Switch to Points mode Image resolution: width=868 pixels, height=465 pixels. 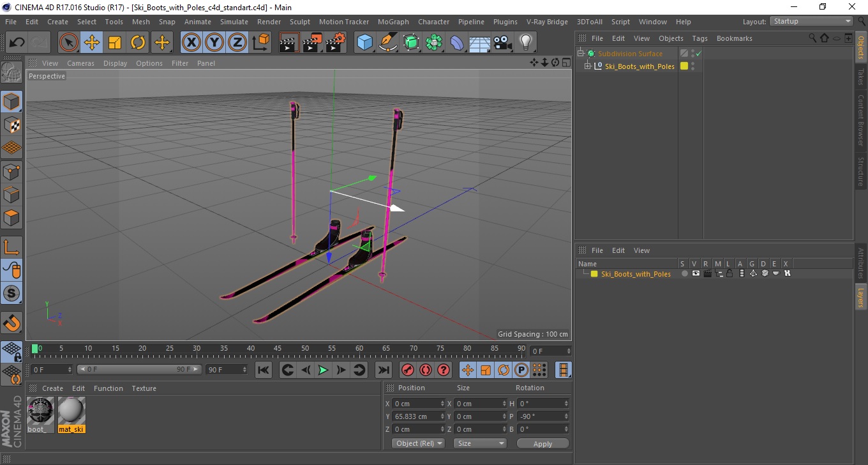coord(11,171)
